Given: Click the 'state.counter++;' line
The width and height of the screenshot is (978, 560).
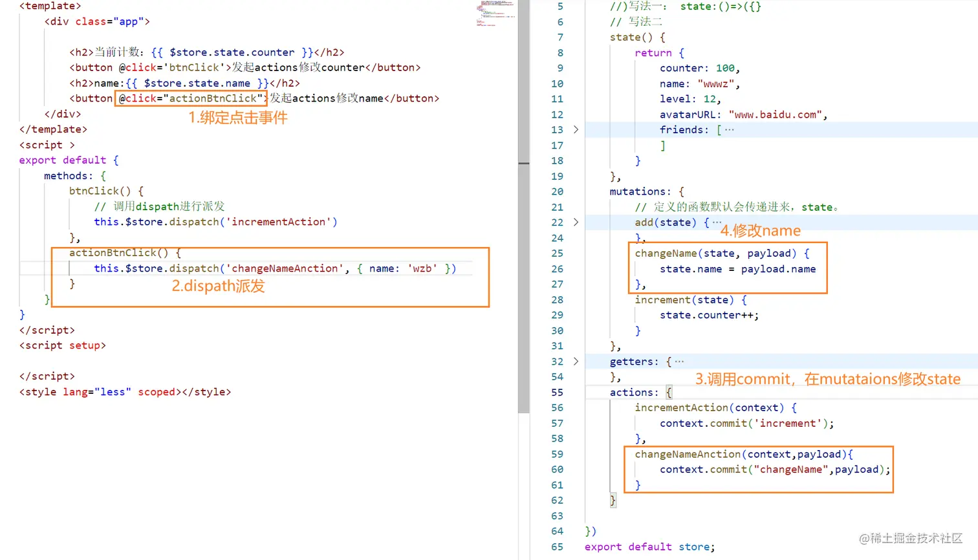Looking at the screenshot, I should pyautogui.click(x=710, y=315).
